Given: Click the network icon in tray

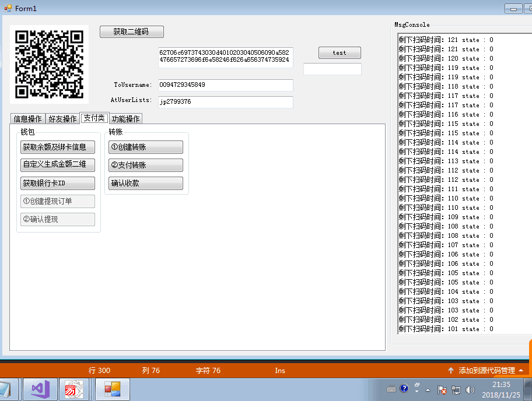Looking at the screenshot, I should coord(456,390).
